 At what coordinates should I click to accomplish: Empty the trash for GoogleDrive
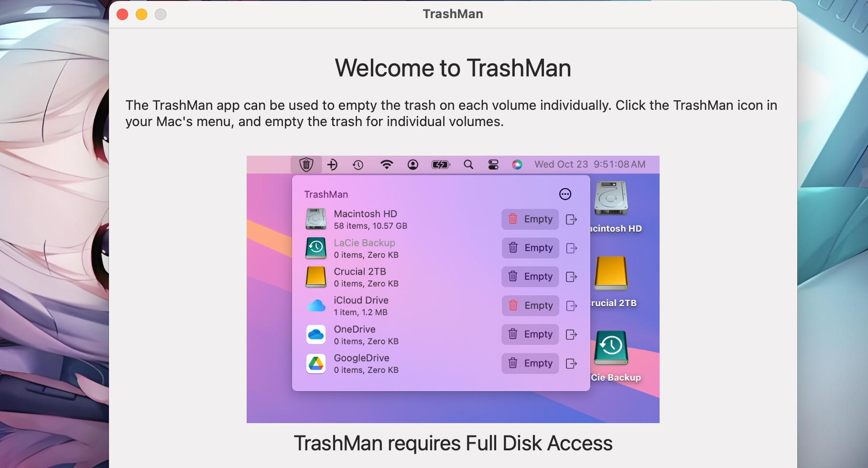point(530,363)
